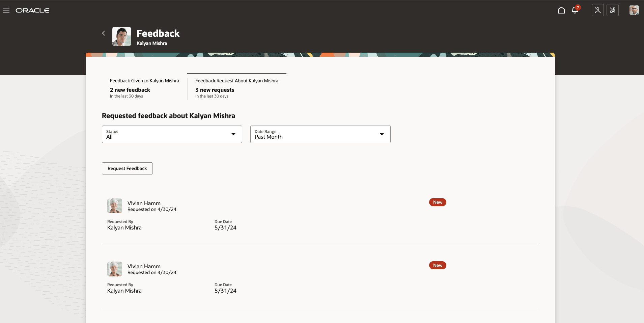Open the Status dropdown arrow

233,134
